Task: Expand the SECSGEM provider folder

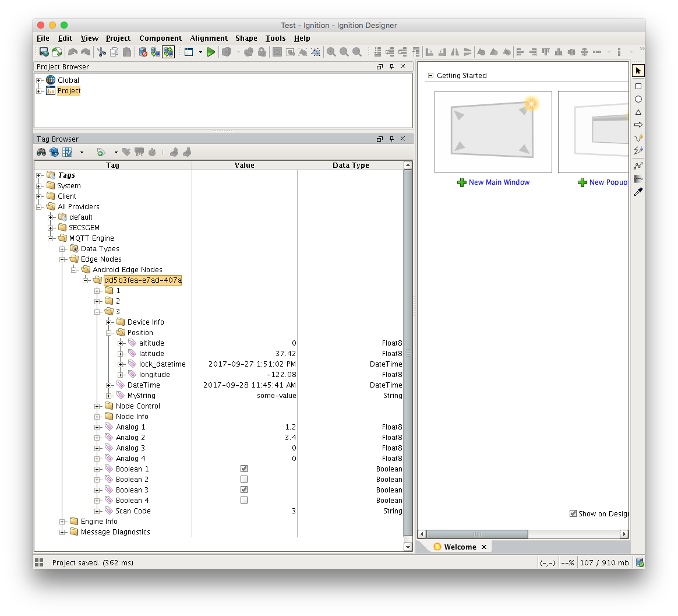Action: tap(51, 228)
